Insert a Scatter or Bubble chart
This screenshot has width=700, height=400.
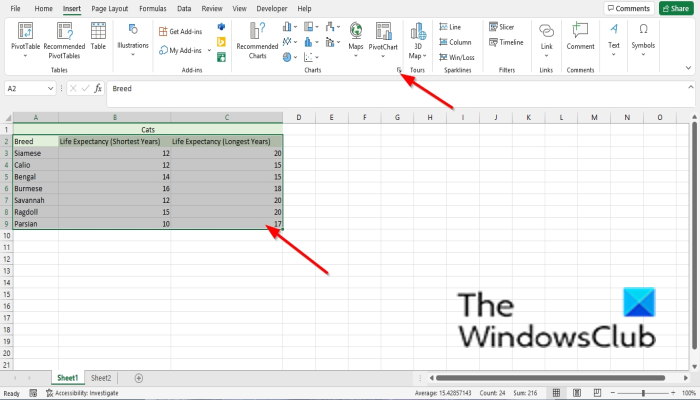311,57
